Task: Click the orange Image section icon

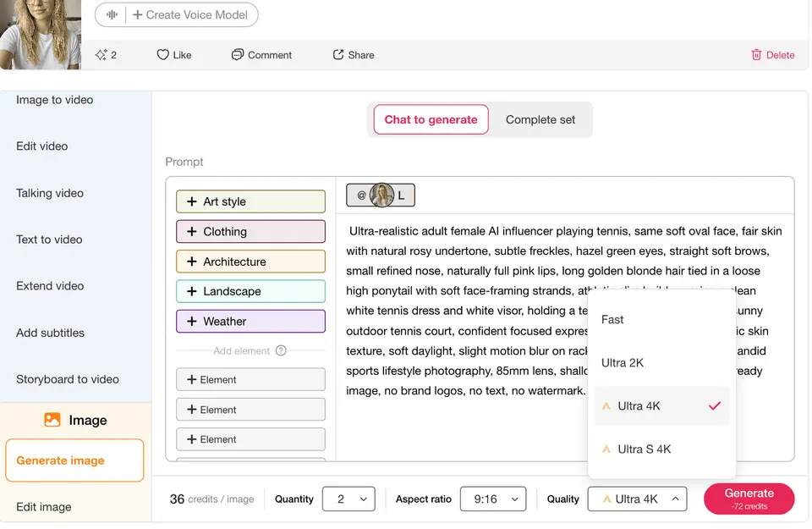Action: pos(52,420)
